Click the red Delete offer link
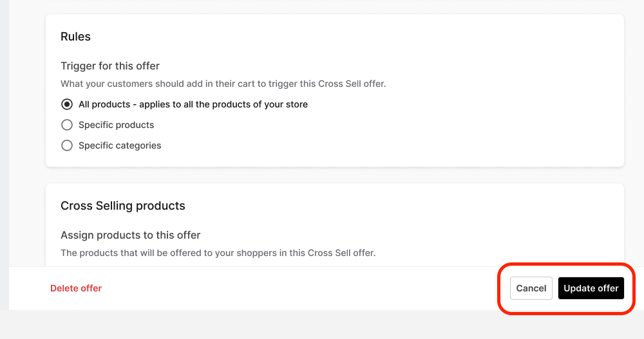644x339 pixels. tap(76, 288)
